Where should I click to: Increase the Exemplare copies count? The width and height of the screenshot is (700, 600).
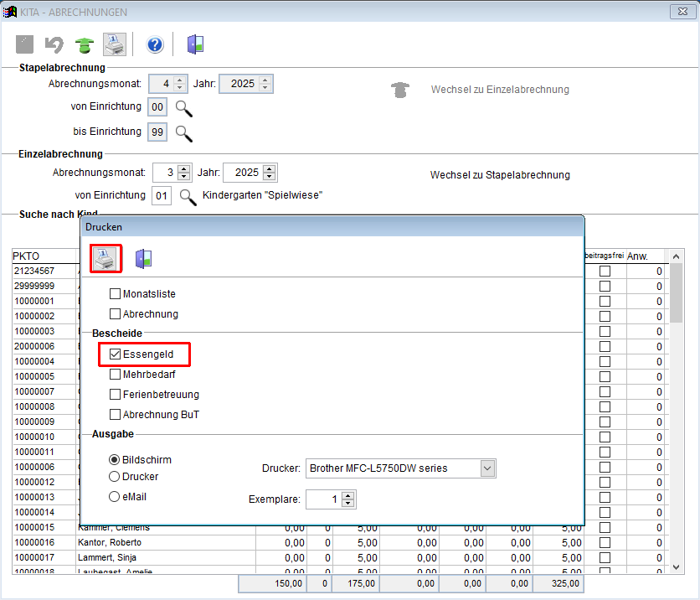tap(348, 495)
